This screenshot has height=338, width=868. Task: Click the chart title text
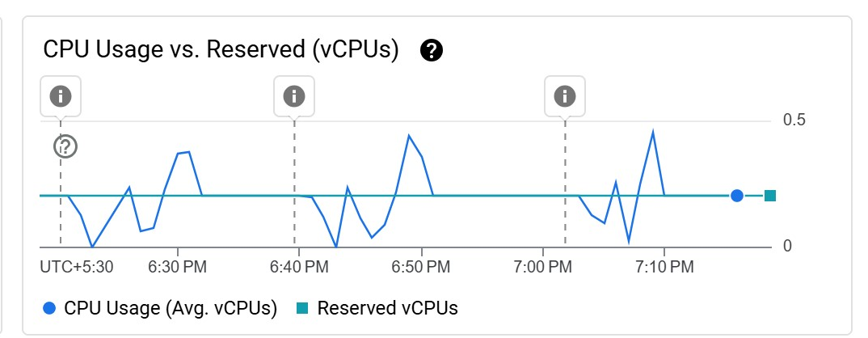tap(221, 50)
